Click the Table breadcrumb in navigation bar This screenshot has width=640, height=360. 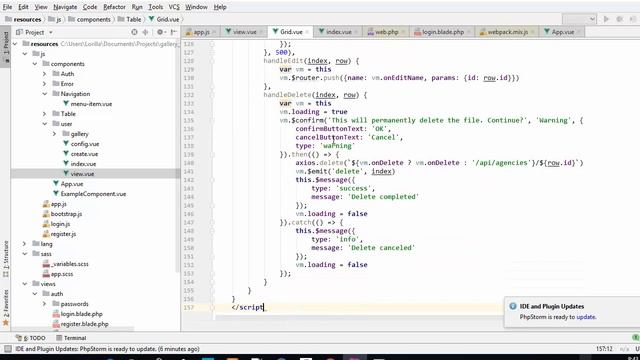click(130, 19)
